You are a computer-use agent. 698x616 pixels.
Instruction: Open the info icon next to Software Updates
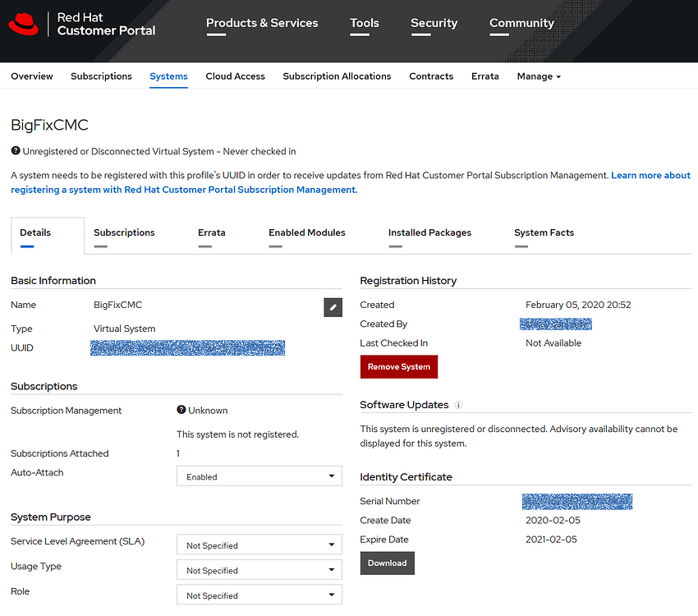(458, 404)
